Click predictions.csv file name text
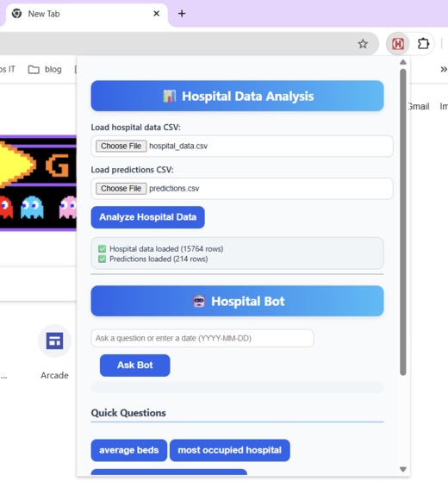This screenshot has height=494, width=448. click(x=174, y=189)
